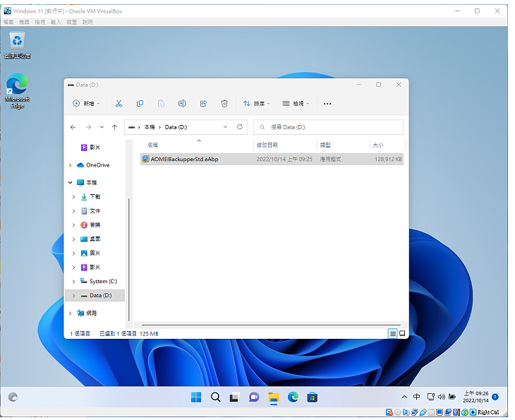The height and width of the screenshot is (420, 515).
Task: Open 桌面 (Desktop) in navigation pane
Action: tap(95, 239)
